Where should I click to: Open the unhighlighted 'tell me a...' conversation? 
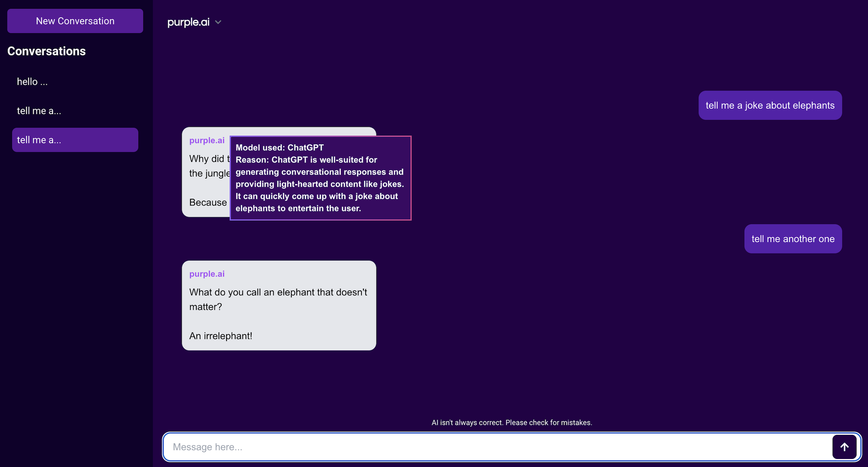coord(39,111)
